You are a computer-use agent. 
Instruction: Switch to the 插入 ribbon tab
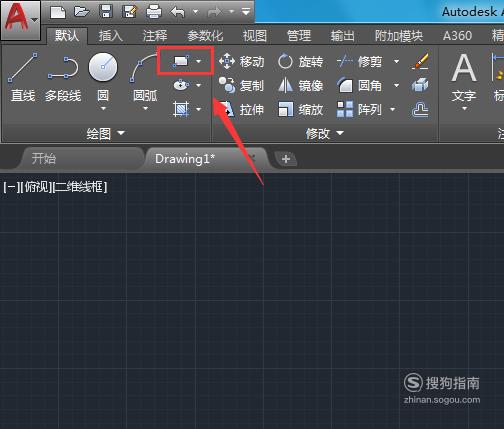(111, 36)
